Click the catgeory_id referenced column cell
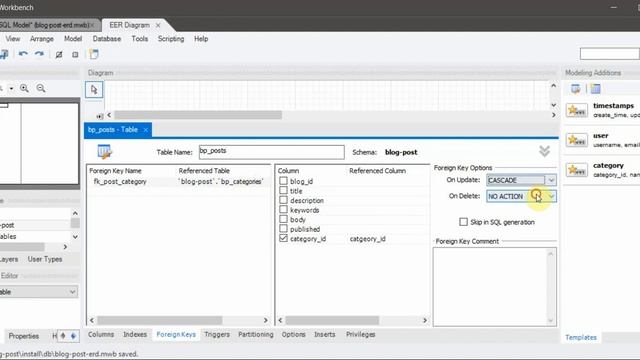 point(367,239)
